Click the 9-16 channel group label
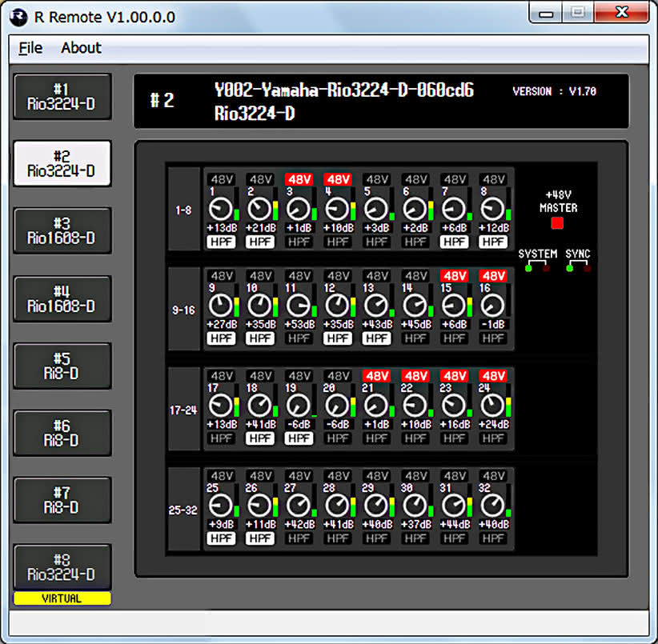 click(x=184, y=310)
